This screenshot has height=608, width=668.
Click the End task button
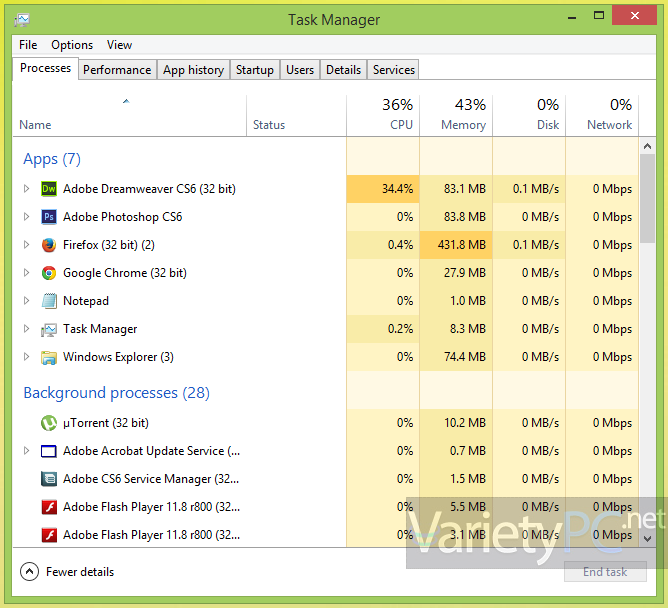coord(605,572)
